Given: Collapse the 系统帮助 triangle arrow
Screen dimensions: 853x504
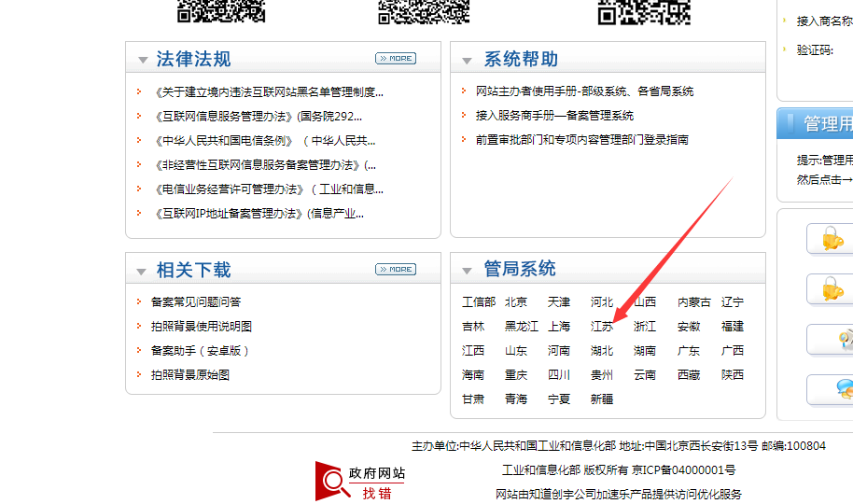Looking at the screenshot, I should [468, 61].
